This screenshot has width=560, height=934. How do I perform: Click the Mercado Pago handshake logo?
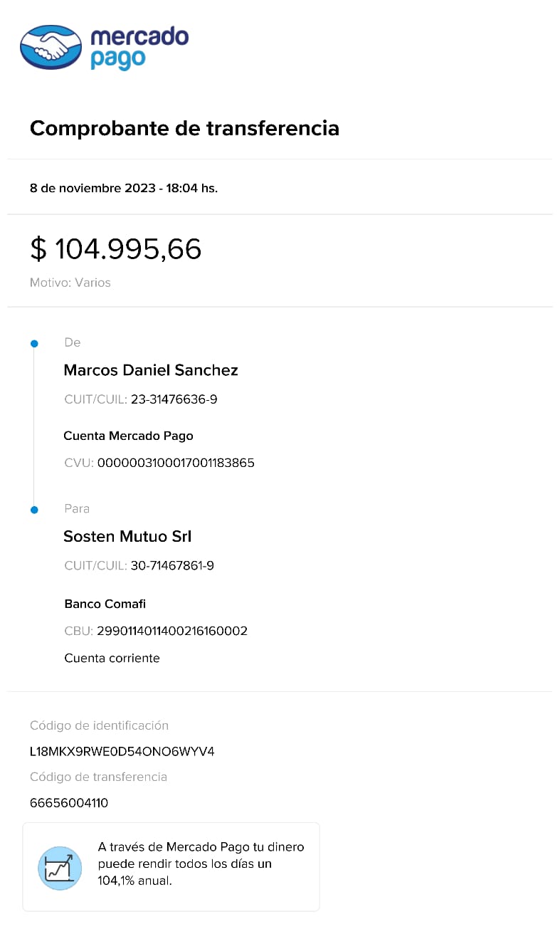click(51, 47)
